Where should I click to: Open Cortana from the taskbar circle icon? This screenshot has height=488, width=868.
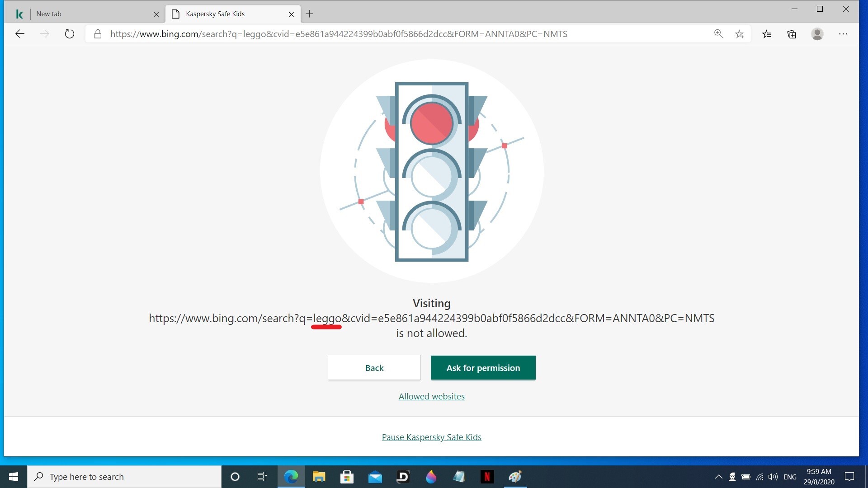pyautogui.click(x=235, y=477)
